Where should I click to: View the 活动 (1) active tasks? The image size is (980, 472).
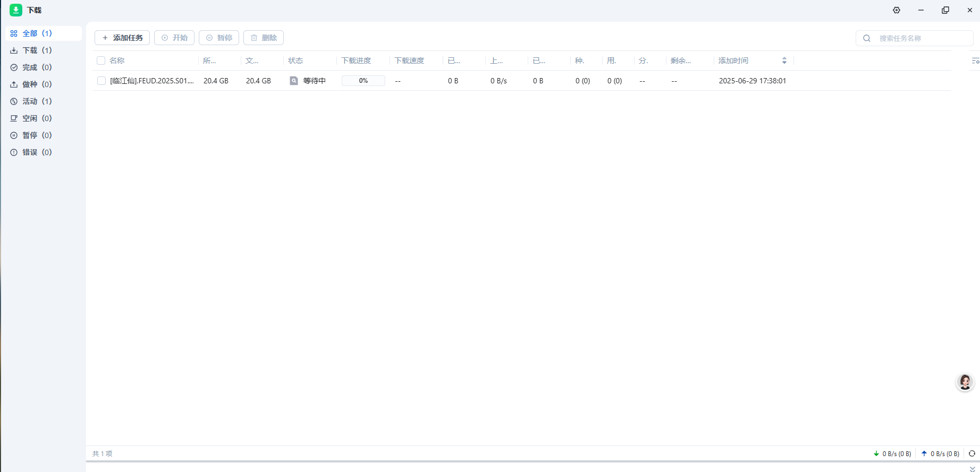click(44, 101)
